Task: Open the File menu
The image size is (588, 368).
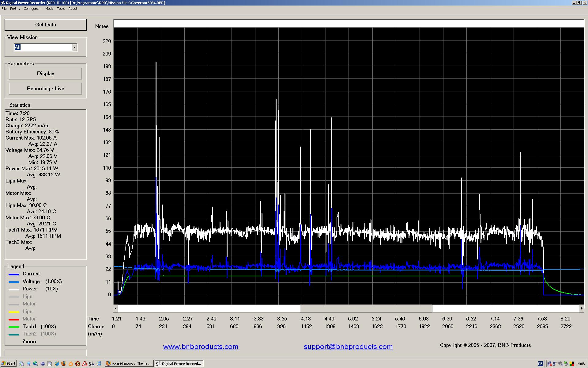Action: [4, 9]
